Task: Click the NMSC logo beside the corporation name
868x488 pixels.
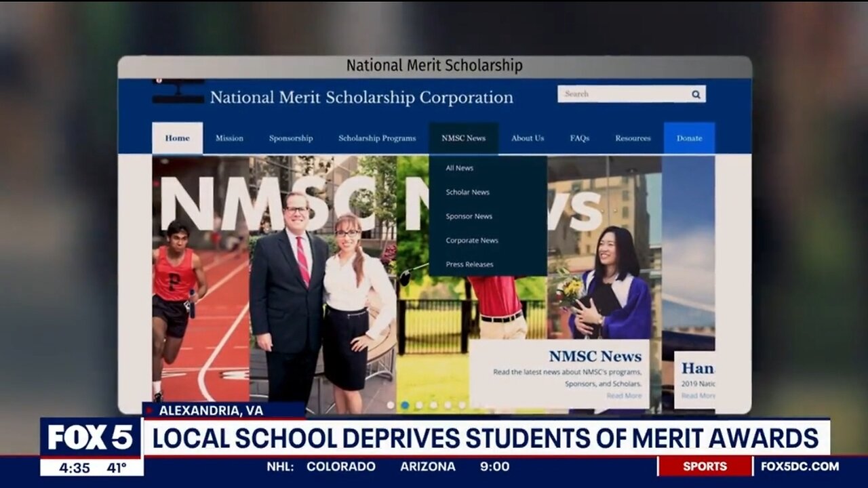Action: [178, 91]
